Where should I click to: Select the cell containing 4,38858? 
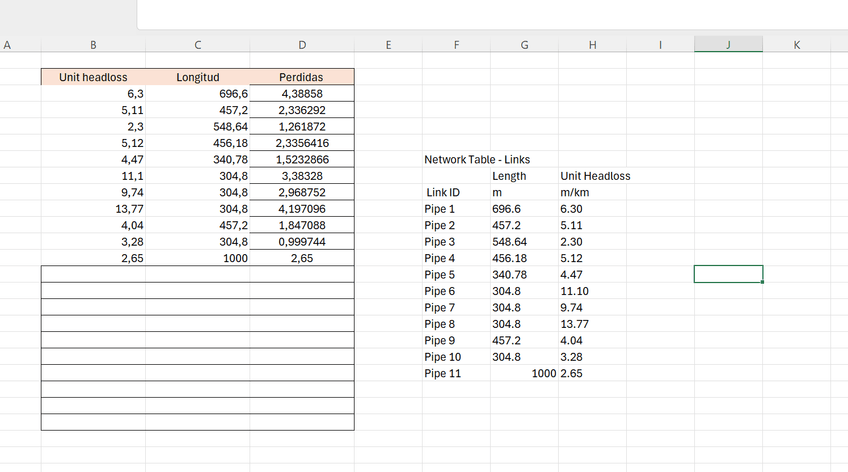[x=302, y=93]
